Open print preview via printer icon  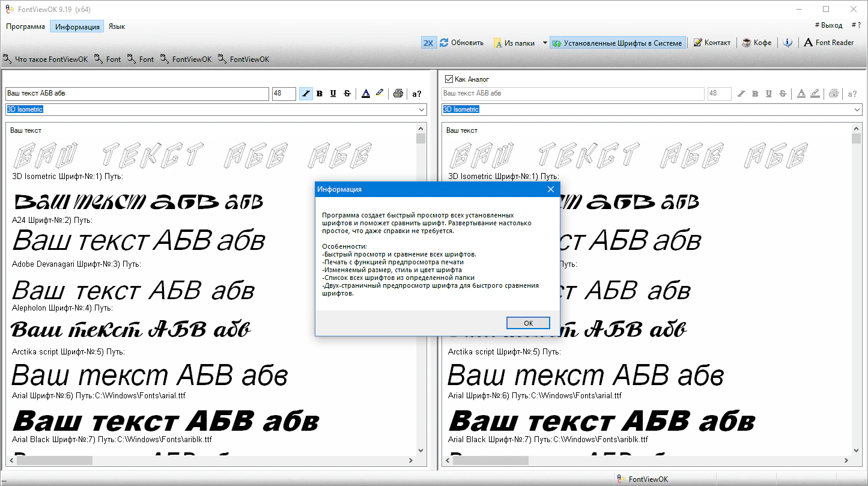tap(398, 94)
